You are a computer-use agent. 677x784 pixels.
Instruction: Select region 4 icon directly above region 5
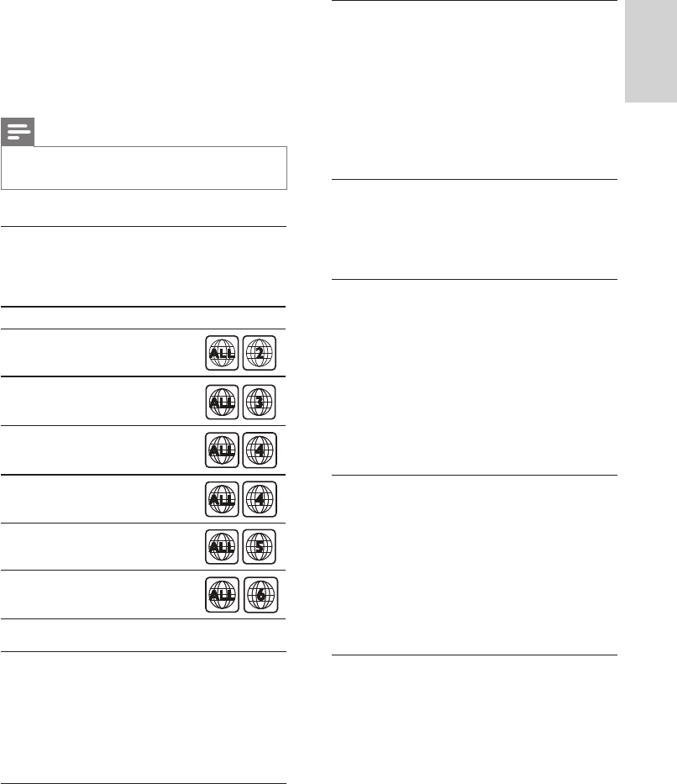click(x=260, y=499)
